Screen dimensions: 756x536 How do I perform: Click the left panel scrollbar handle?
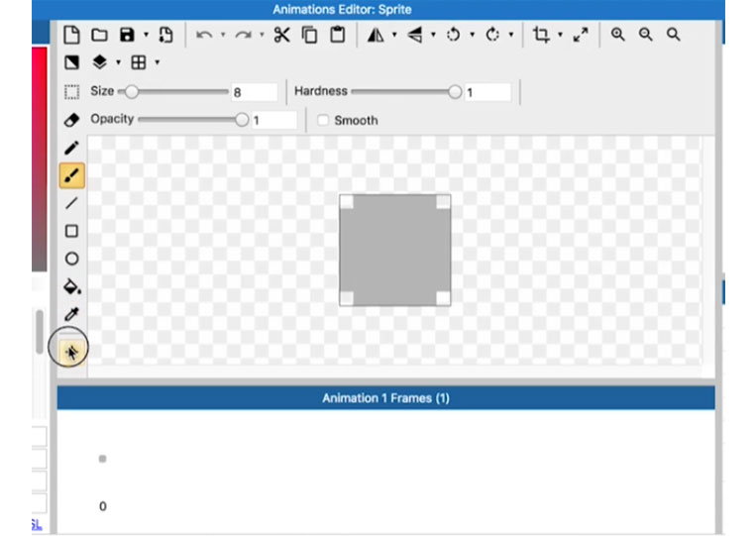40,332
